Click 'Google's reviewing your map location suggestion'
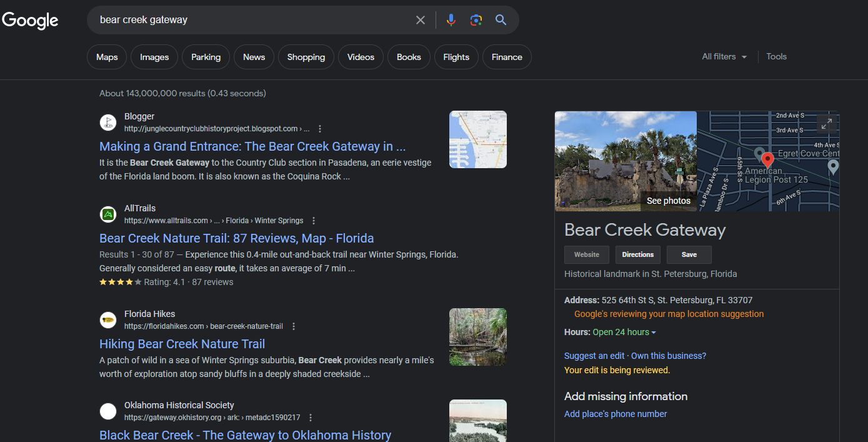Screen dimensions: 868x442 669,314
